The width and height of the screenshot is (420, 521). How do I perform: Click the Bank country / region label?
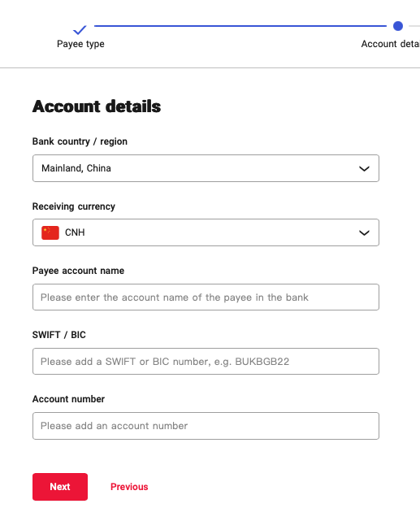(80, 141)
